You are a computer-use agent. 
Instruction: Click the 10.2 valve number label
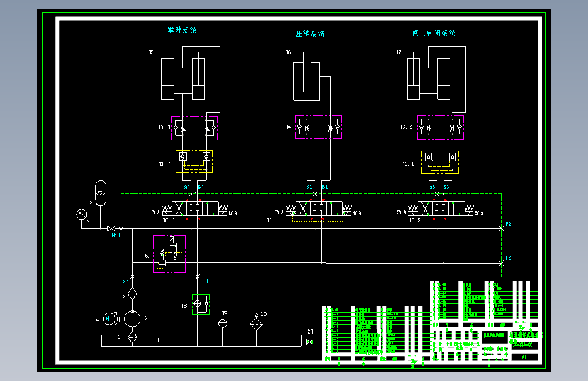[x=415, y=220]
